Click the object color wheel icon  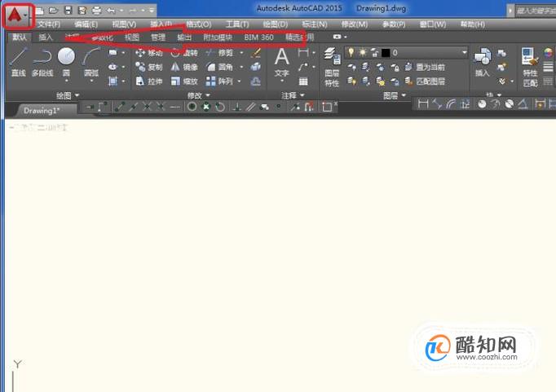[x=548, y=53]
